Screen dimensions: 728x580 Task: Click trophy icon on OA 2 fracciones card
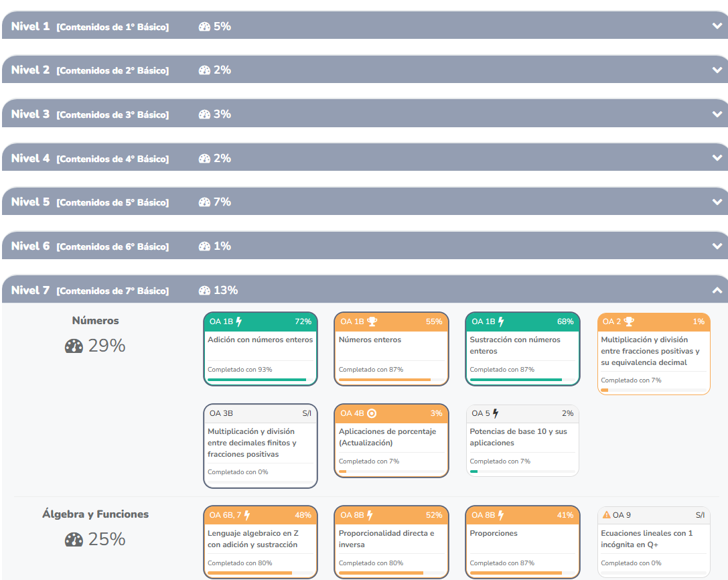pyautogui.click(x=628, y=321)
